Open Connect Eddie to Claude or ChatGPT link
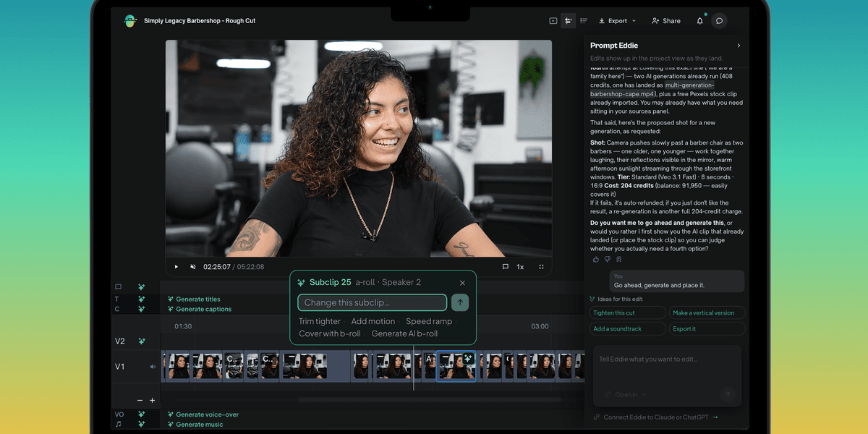868x434 pixels. pyautogui.click(x=656, y=417)
